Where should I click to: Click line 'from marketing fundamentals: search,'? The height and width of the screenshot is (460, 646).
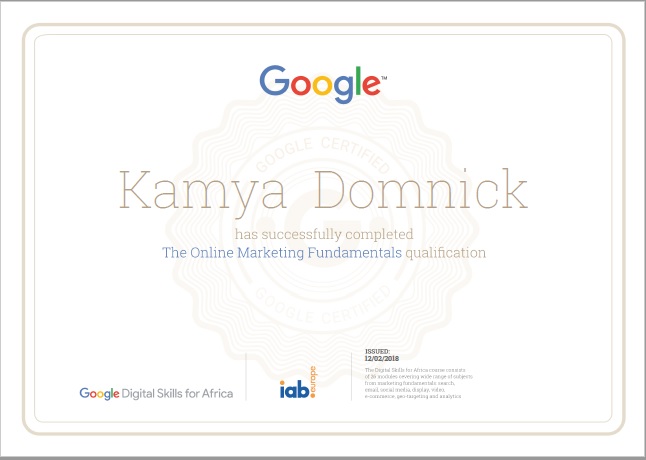point(410,383)
